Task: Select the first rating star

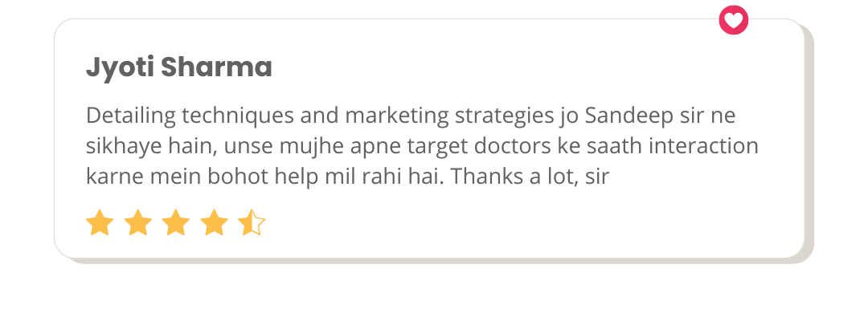Action: point(100,222)
